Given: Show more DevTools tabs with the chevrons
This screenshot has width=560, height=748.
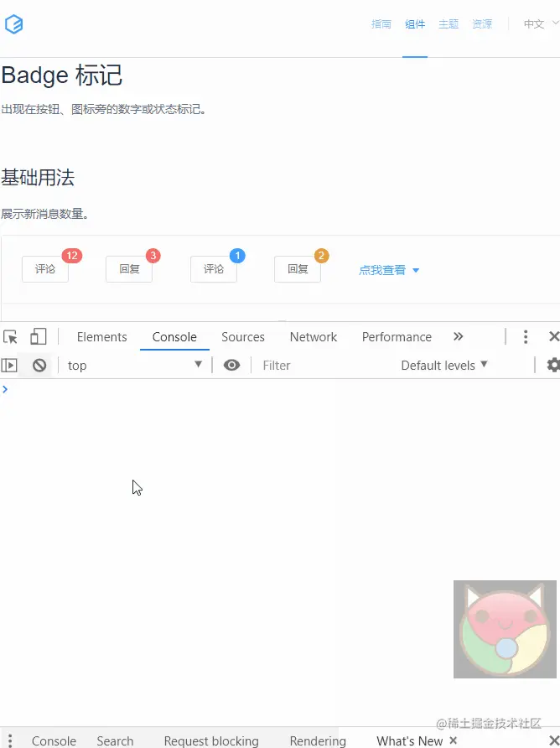Looking at the screenshot, I should (458, 337).
